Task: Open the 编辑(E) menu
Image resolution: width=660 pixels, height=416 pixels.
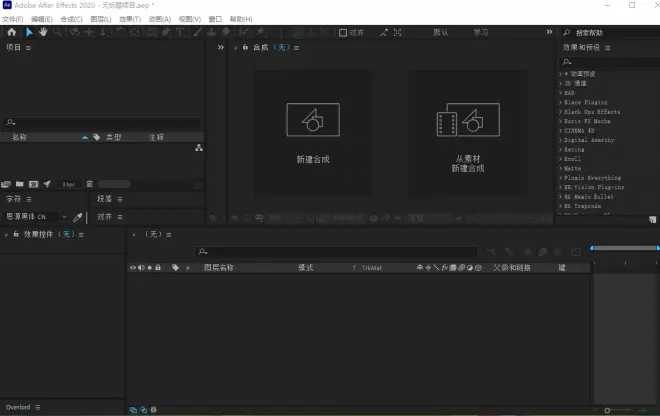Action: point(42,19)
